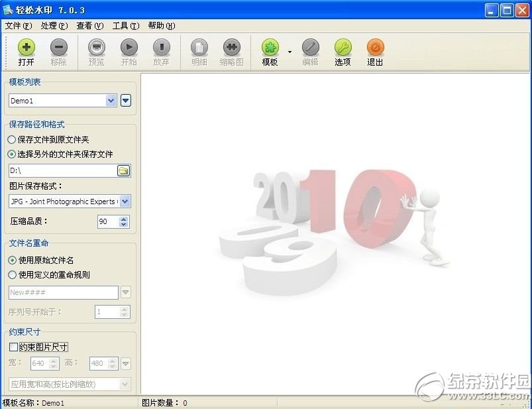Open the 模板 toolbar dropdown arrow
532x409 pixels.
point(290,52)
